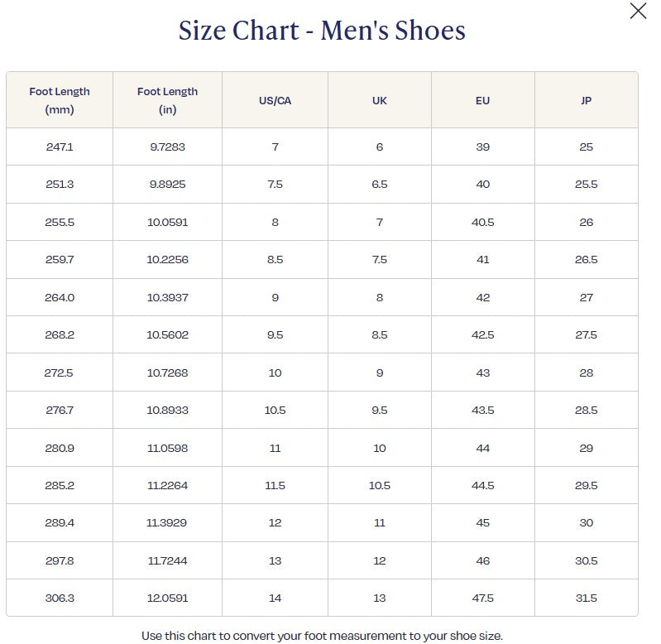
Task: Select the 10.8933 inch foot length cell
Action: tap(167, 410)
